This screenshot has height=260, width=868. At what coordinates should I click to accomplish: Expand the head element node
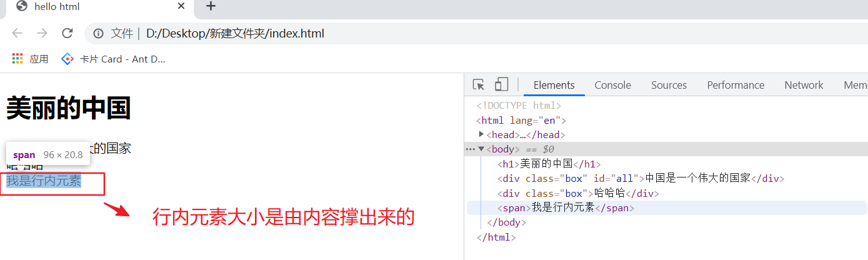(481, 134)
